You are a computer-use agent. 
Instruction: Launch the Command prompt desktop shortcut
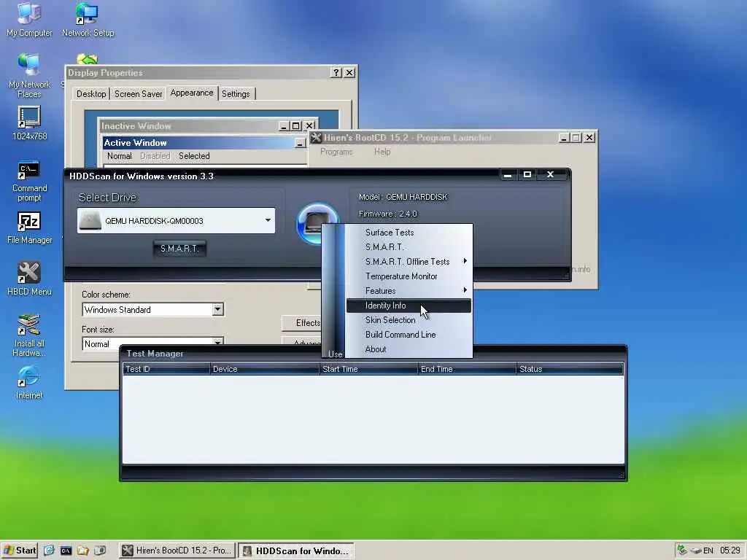click(29, 182)
